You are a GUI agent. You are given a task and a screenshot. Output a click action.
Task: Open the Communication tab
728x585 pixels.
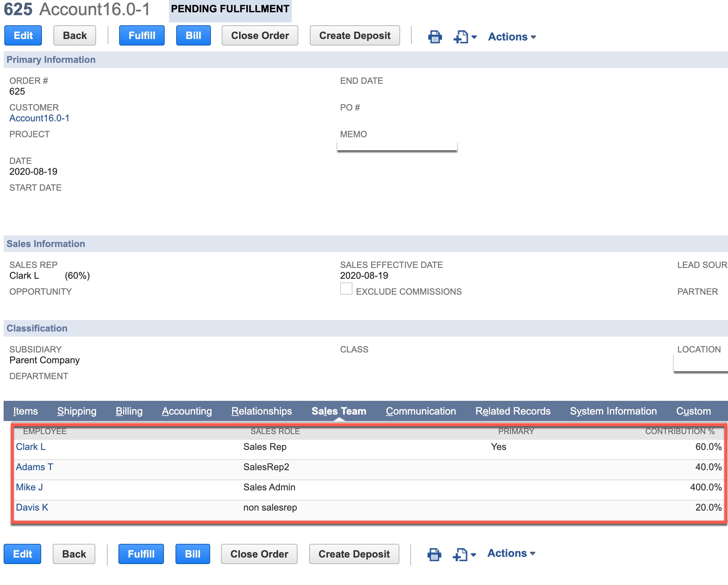coord(421,411)
